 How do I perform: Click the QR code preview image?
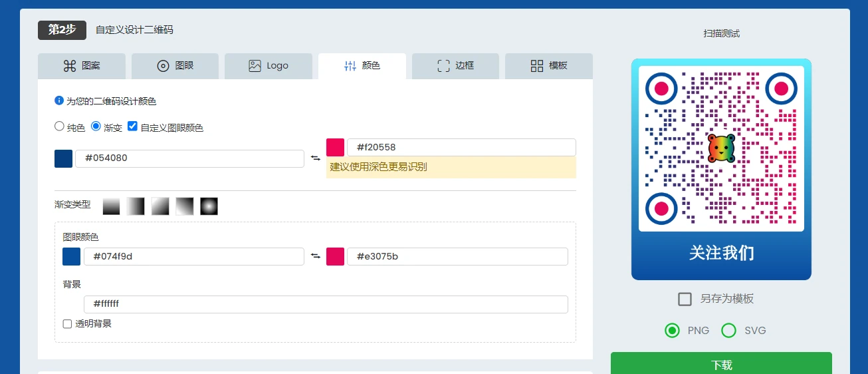(721, 148)
